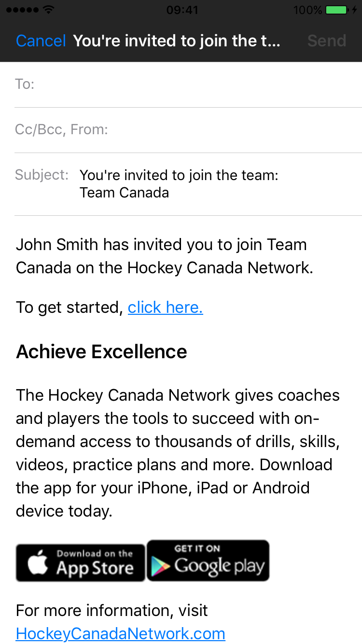Tap the Download on the App Store badge
362x644 pixels.
click(x=81, y=563)
